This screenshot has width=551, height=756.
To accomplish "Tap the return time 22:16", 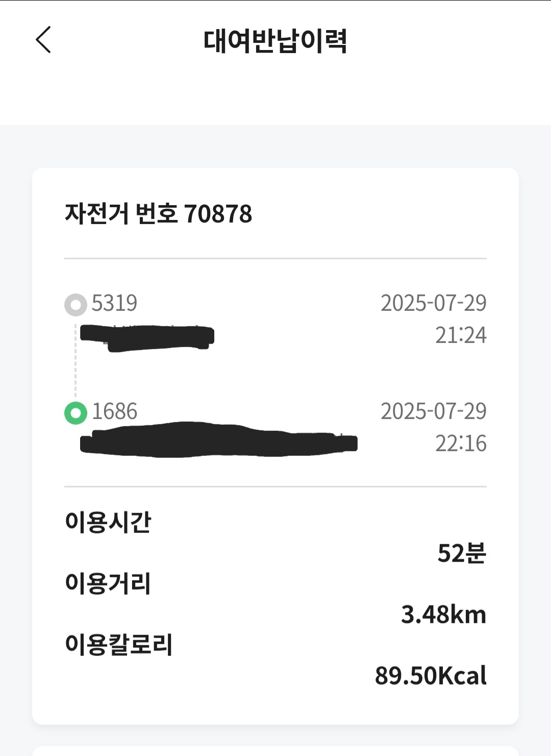I will tap(461, 444).
